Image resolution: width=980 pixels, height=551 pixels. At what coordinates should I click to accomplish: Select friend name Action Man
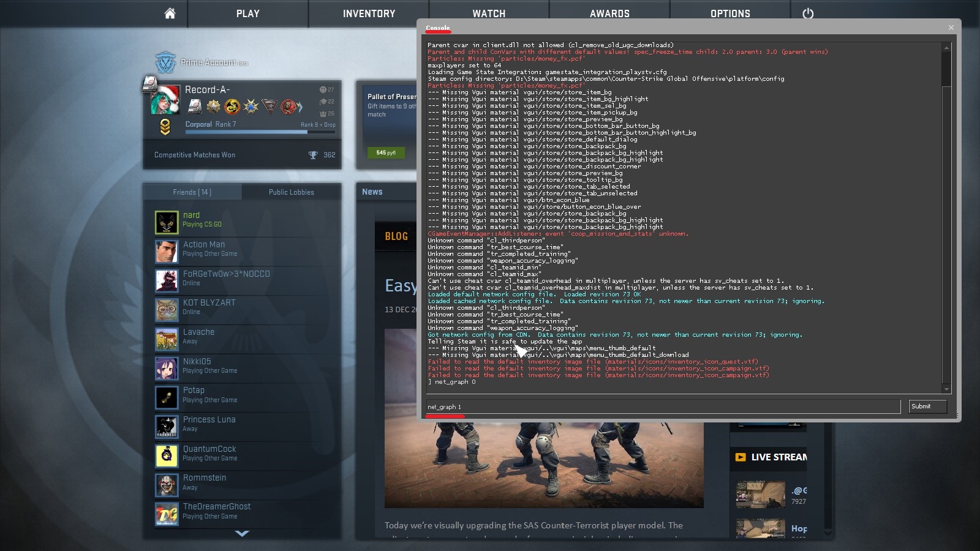pyautogui.click(x=204, y=244)
